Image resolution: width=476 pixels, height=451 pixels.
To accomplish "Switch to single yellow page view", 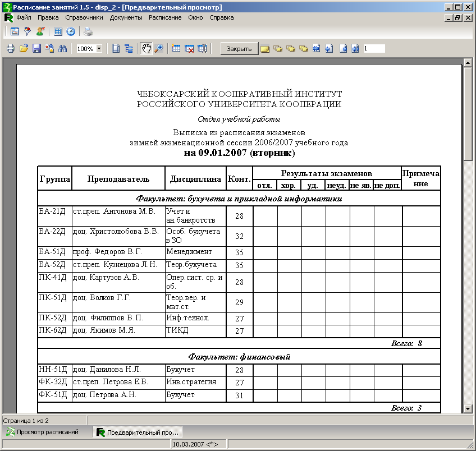I will (x=265, y=49).
